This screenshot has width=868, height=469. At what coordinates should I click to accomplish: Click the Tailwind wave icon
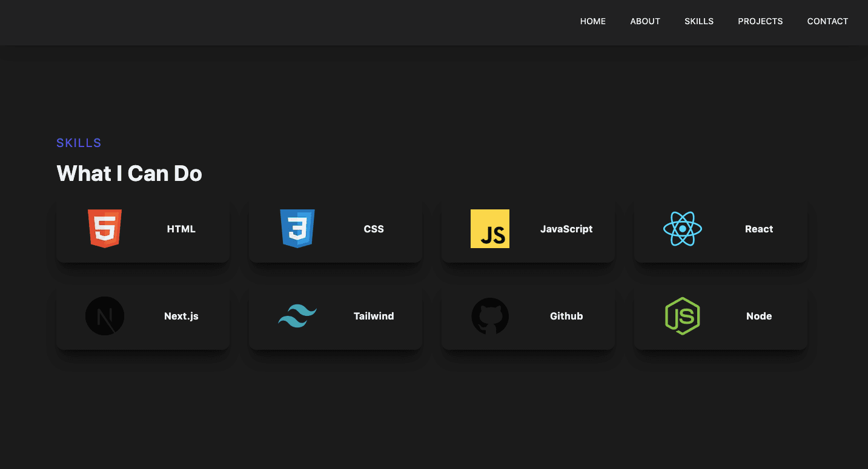(297, 316)
